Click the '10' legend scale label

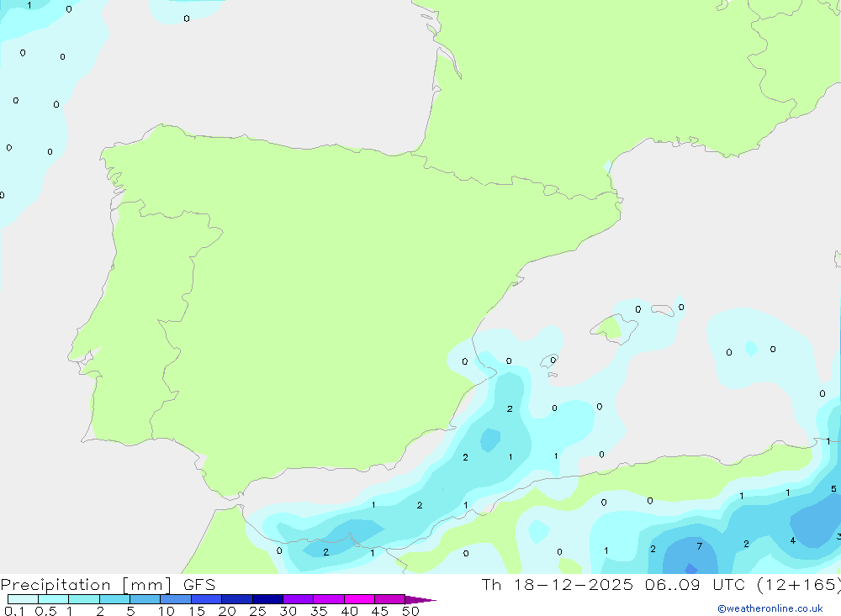point(167,611)
